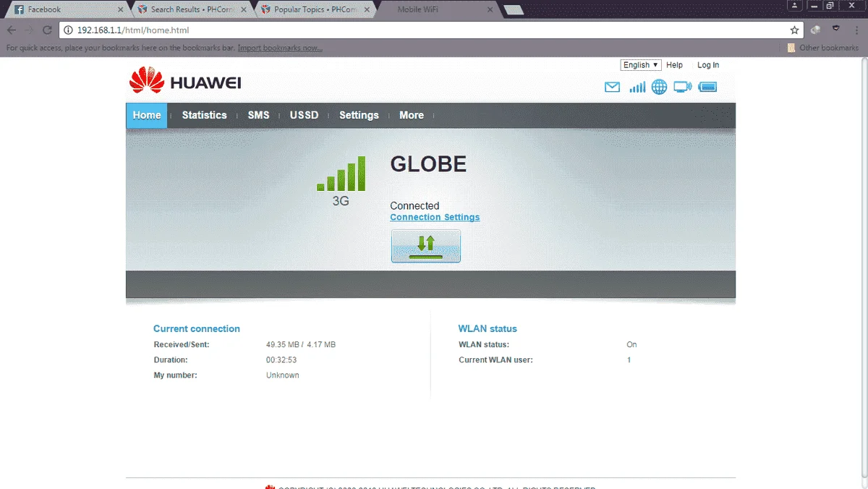
Task: Select the Home menu tab
Action: click(147, 115)
